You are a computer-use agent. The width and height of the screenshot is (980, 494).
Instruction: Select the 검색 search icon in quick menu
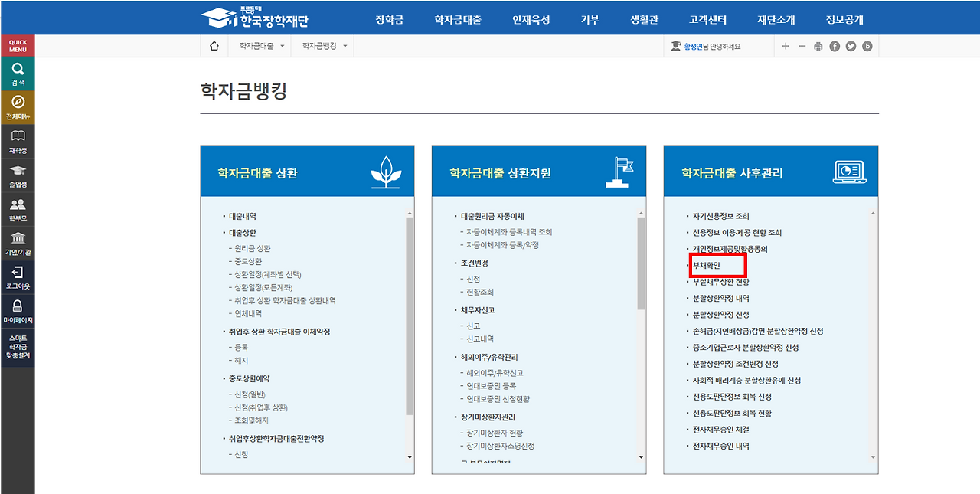pos(17,74)
